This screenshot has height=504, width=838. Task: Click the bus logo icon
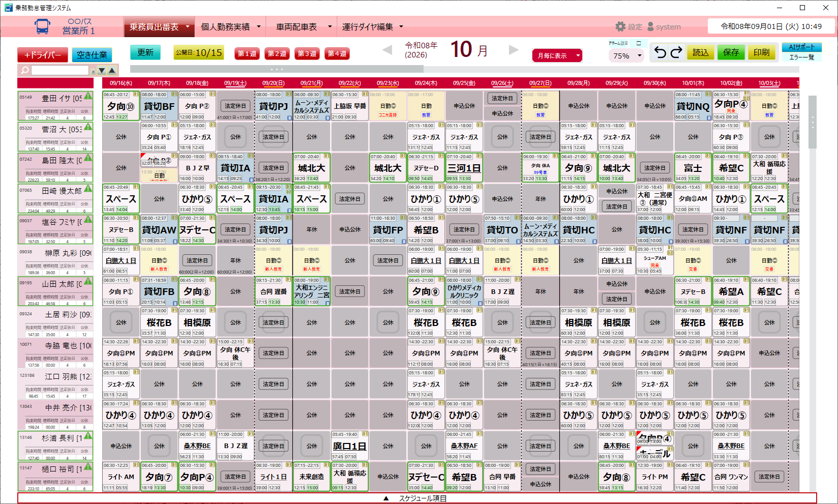click(42, 26)
